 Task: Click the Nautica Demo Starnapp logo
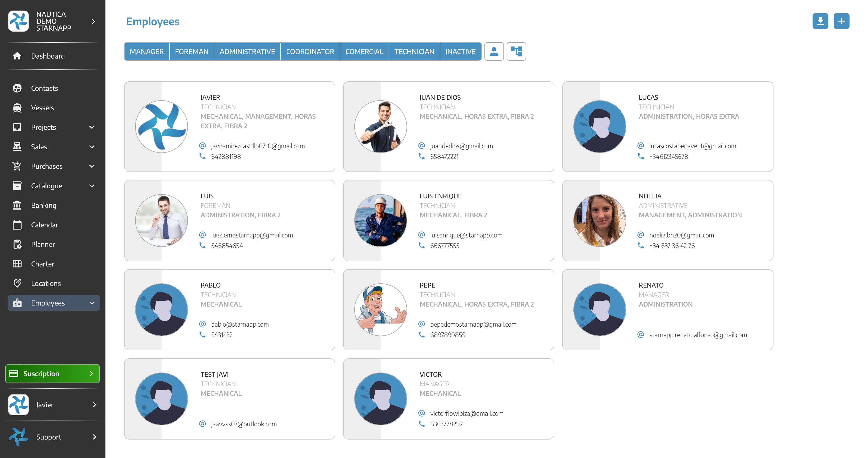pos(18,21)
